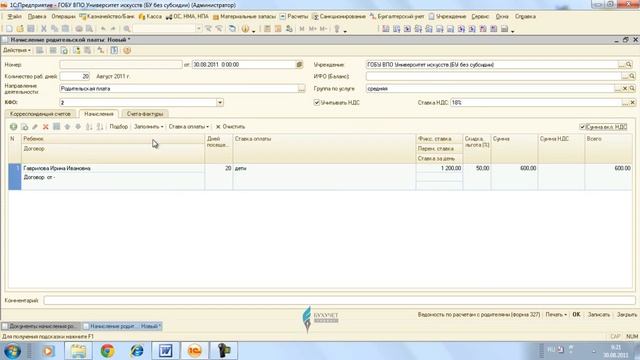Toggle Учитывать НДС checkbox
This screenshot has height=360, width=640.
coord(317,102)
